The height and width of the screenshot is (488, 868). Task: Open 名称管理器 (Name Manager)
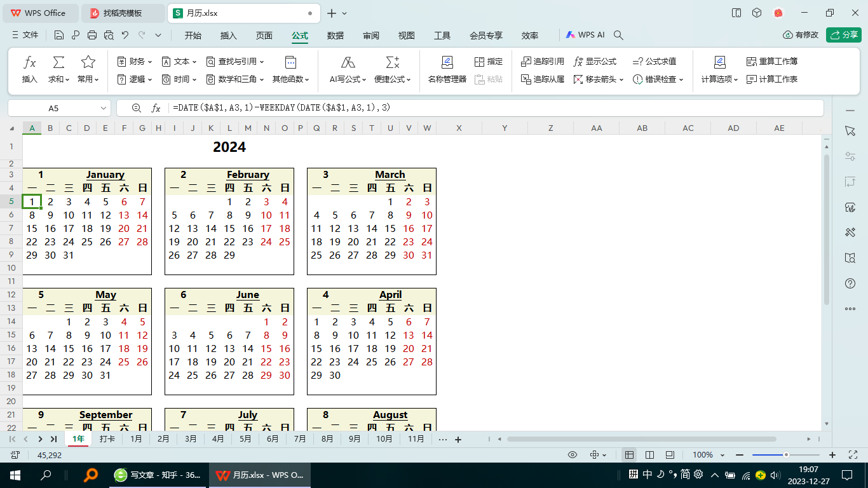pos(447,69)
